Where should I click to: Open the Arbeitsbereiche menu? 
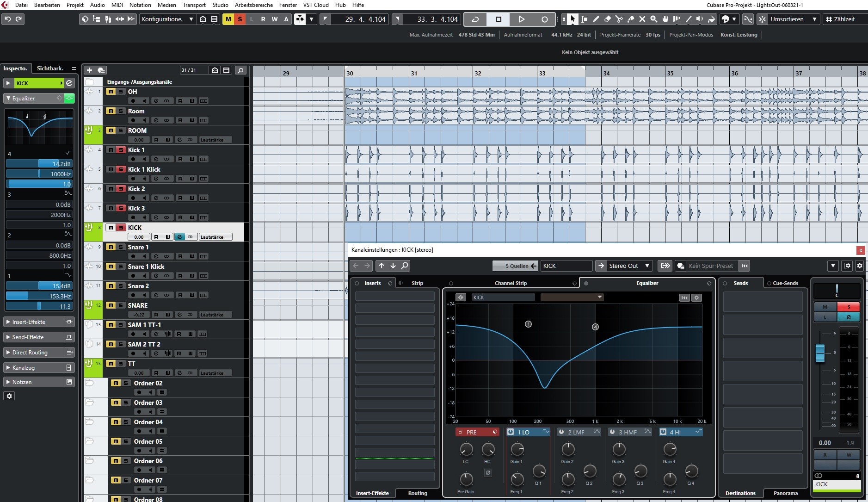[254, 5]
